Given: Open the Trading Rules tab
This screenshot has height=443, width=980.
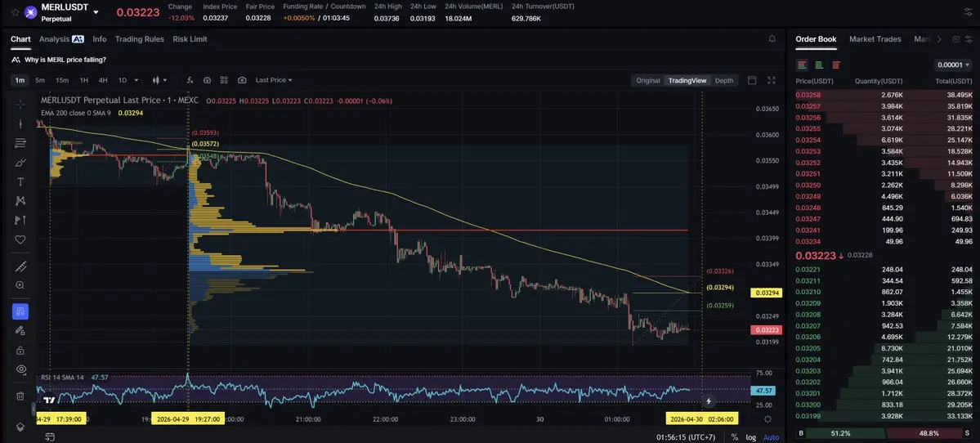Looking at the screenshot, I should (140, 38).
